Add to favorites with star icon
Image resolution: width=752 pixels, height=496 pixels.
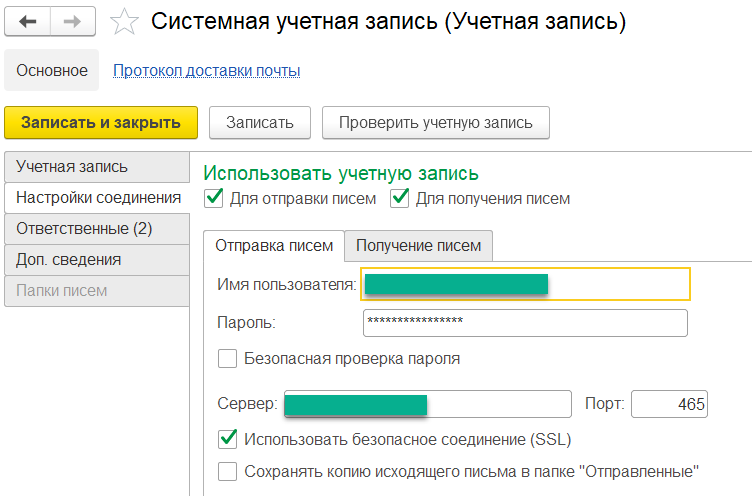coord(124,21)
